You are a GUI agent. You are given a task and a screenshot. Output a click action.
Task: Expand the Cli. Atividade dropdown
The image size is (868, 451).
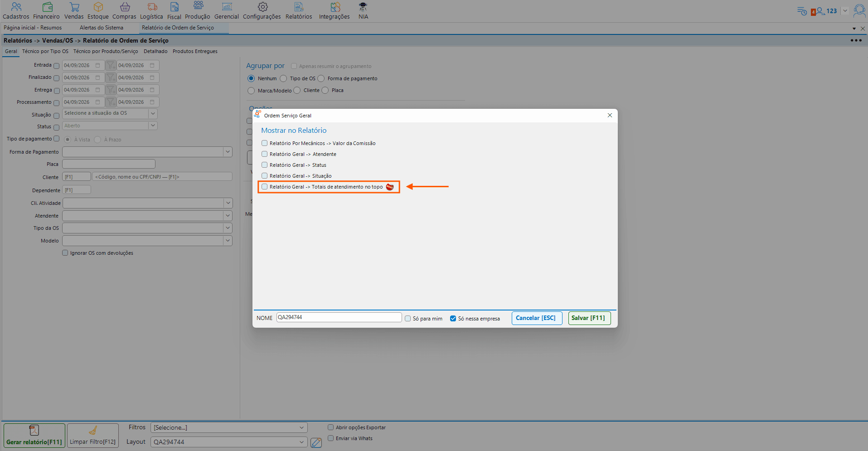tap(228, 203)
